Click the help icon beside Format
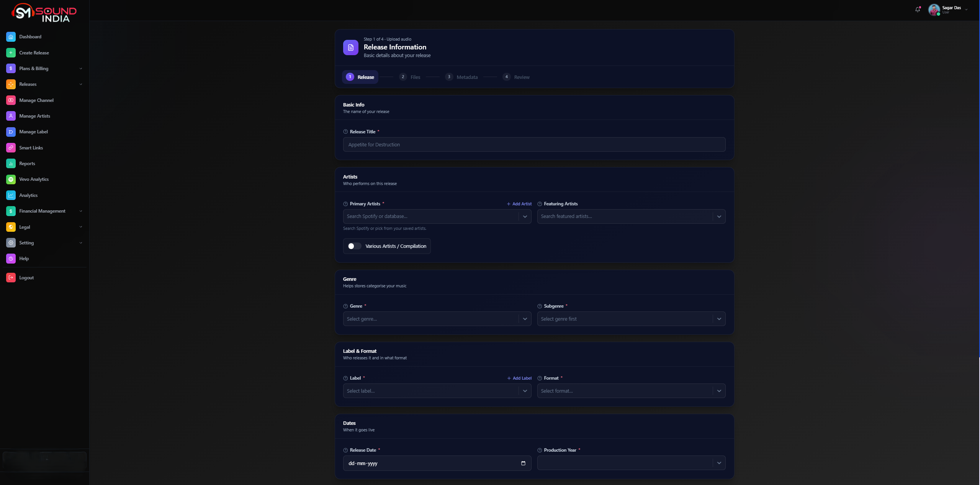This screenshot has width=980, height=485. (540, 378)
